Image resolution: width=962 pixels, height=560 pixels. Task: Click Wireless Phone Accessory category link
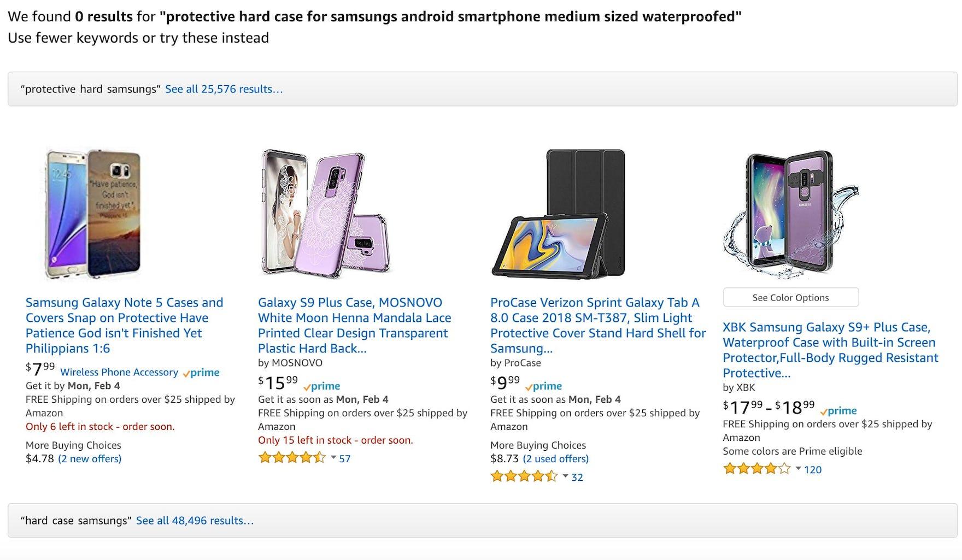pos(119,372)
